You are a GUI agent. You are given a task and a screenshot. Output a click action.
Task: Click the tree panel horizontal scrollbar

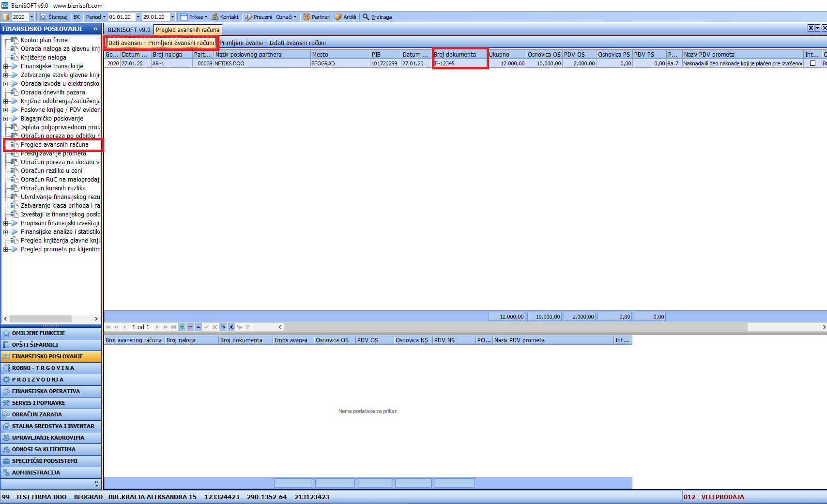[41, 319]
